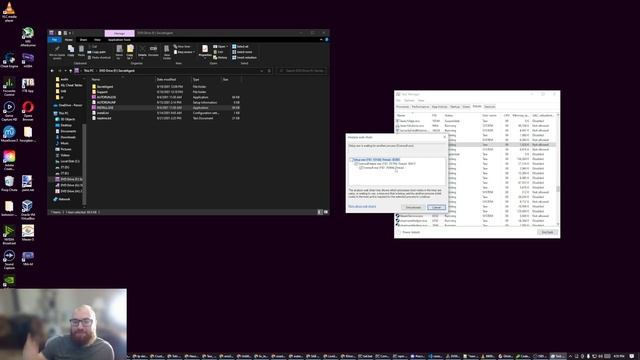
Task: Open the File tab in File Explorer
Action: [x=54, y=40]
